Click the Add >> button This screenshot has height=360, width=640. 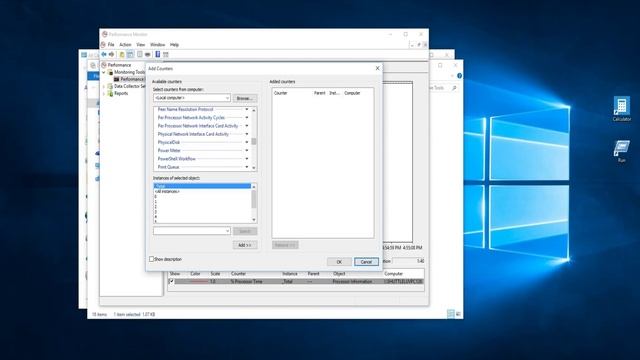click(x=245, y=245)
